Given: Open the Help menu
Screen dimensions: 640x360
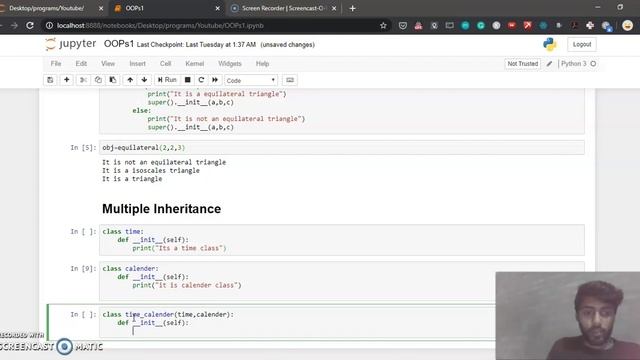Looking at the screenshot, I should click(262, 64).
